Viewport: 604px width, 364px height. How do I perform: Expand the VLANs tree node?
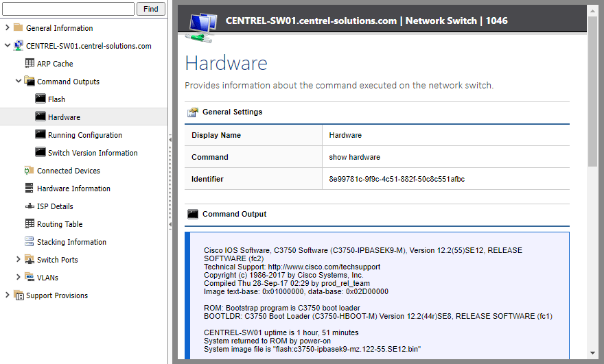click(x=19, y=278)
